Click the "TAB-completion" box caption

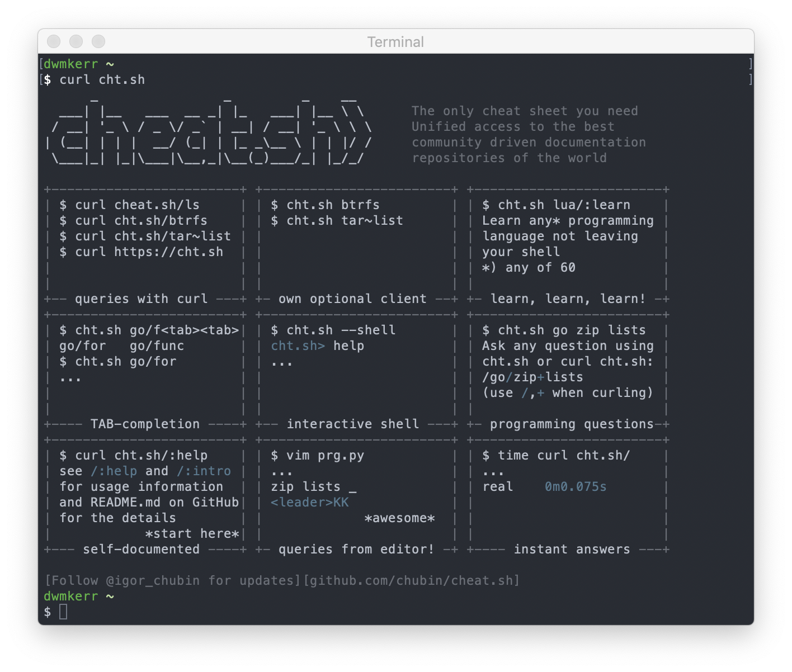click(145, 424)
